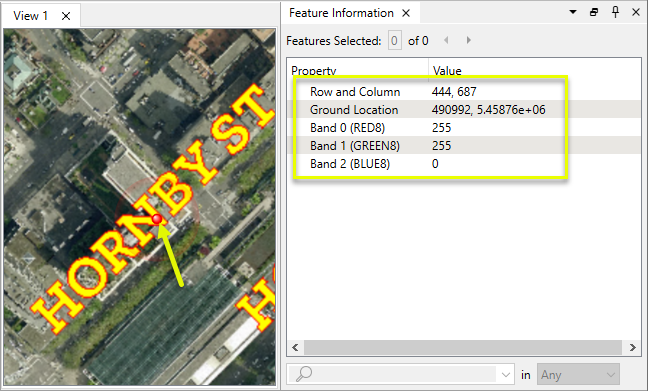The image size is (648, 391).
Task: Select the Feature Information tab
Action: coord(341,13)
